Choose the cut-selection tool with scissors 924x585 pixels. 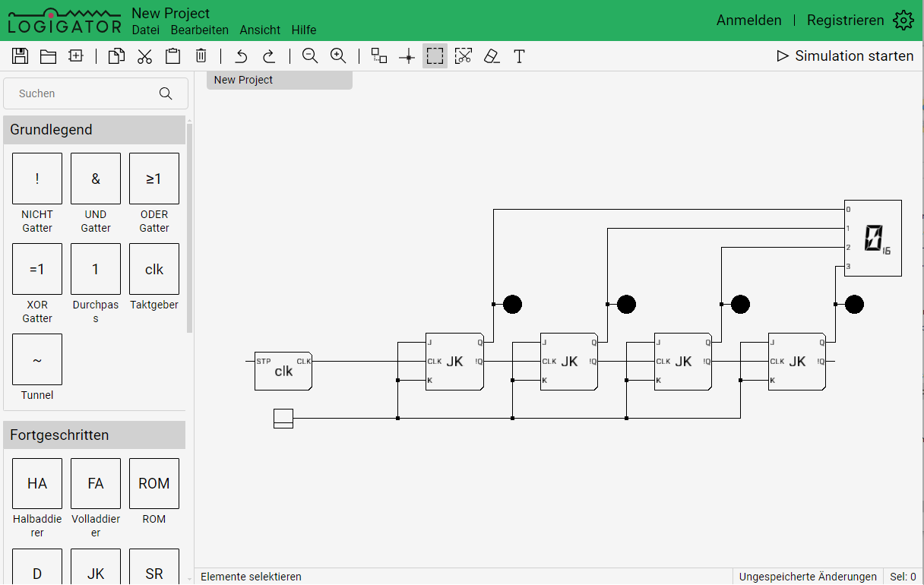[x=463, y=56]
